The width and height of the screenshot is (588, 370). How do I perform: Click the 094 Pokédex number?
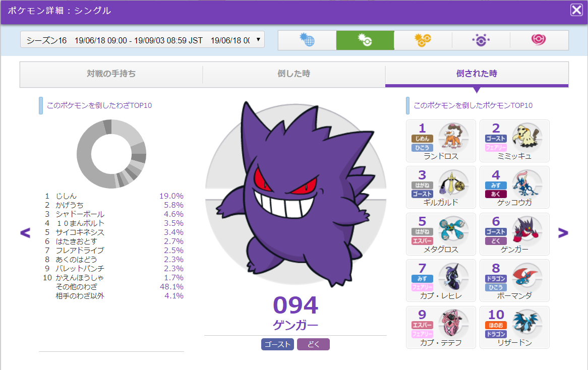tap(296, 305)
